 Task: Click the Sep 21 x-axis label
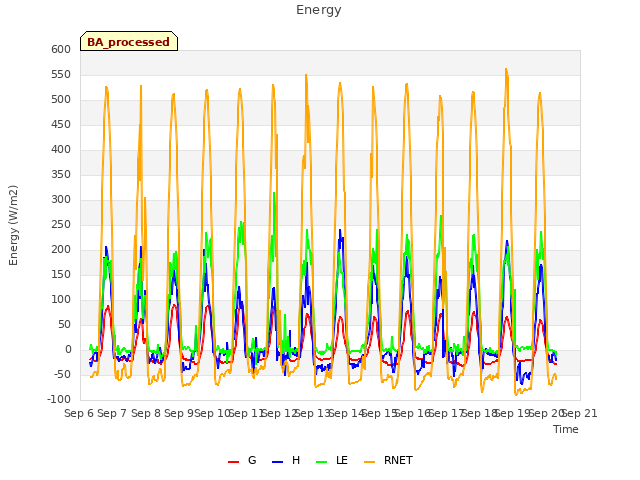coord(580,413)
